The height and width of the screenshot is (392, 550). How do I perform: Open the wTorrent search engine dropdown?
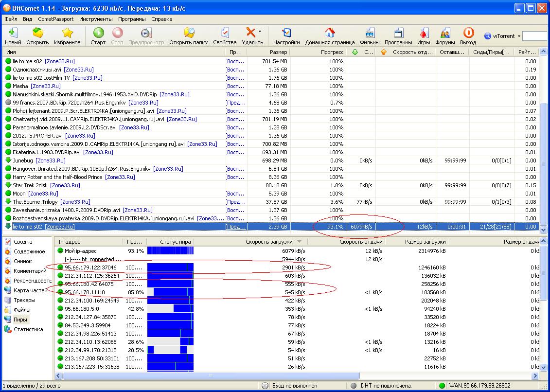519,36
